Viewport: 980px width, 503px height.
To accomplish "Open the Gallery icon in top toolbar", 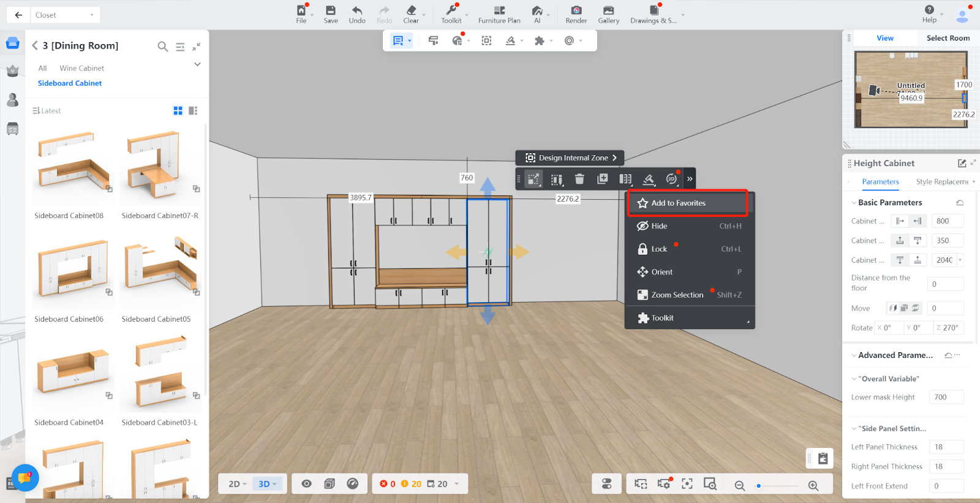I will point(608,11).
